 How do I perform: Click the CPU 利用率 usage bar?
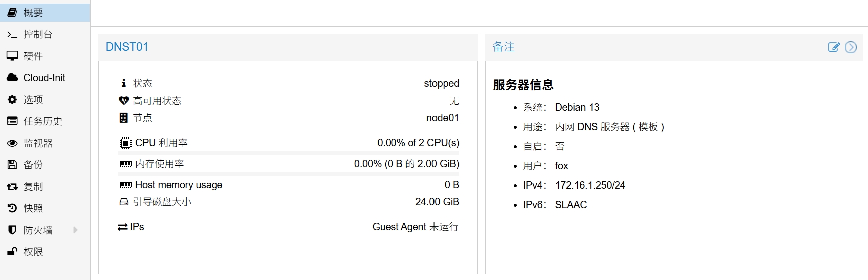(x=288, y=153)
